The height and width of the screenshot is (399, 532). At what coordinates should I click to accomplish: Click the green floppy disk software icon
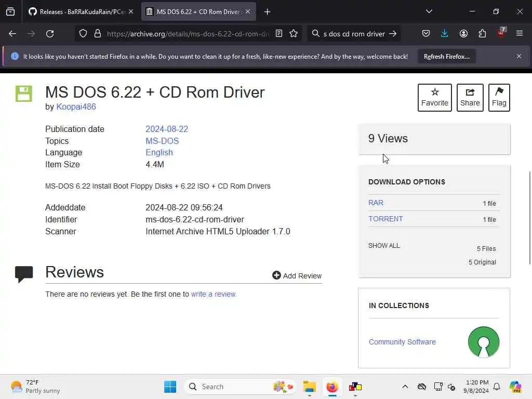(24, 94)
